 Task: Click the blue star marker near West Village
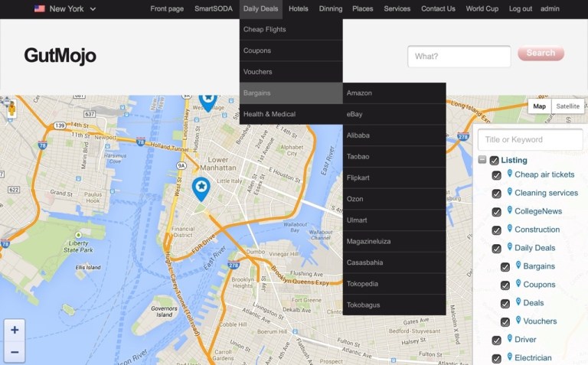coord(207,99)
